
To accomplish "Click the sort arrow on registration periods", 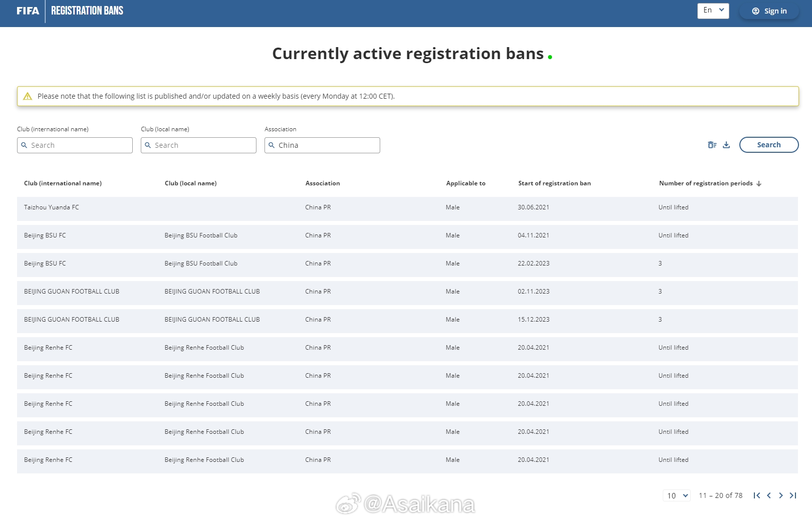I will click(759, 184).
